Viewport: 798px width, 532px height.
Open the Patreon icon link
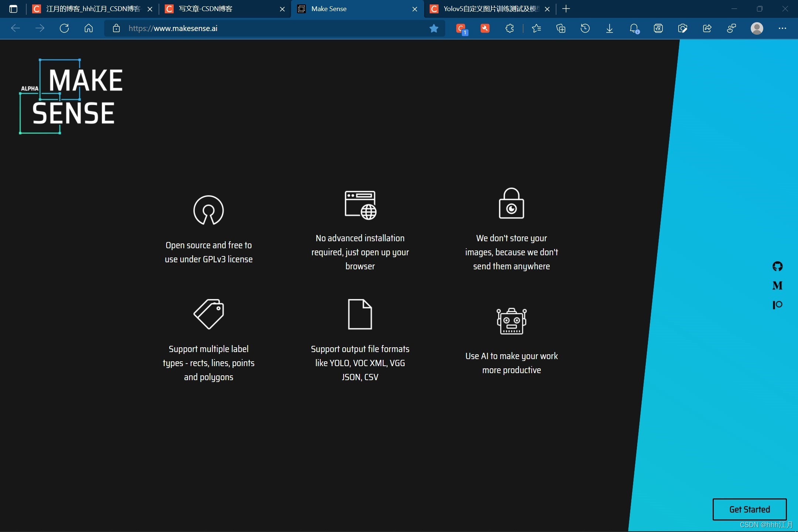(x=777, y=305)
